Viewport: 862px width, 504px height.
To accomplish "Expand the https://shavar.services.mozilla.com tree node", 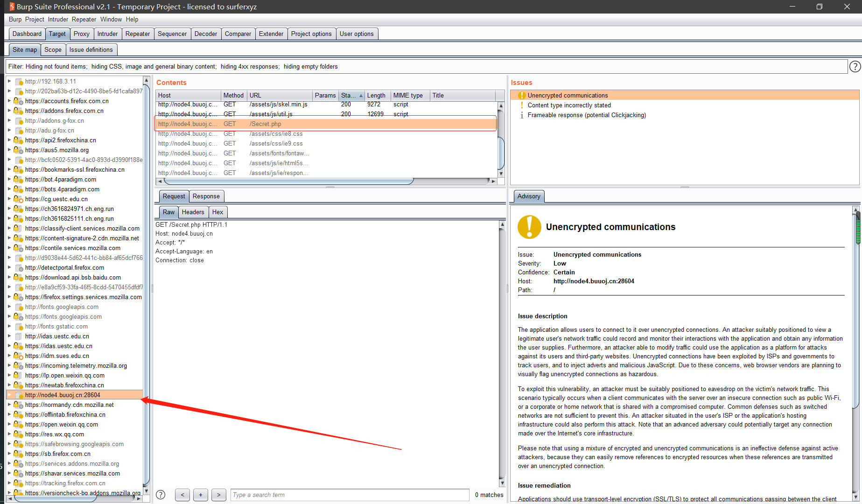I will click(9, 473).
